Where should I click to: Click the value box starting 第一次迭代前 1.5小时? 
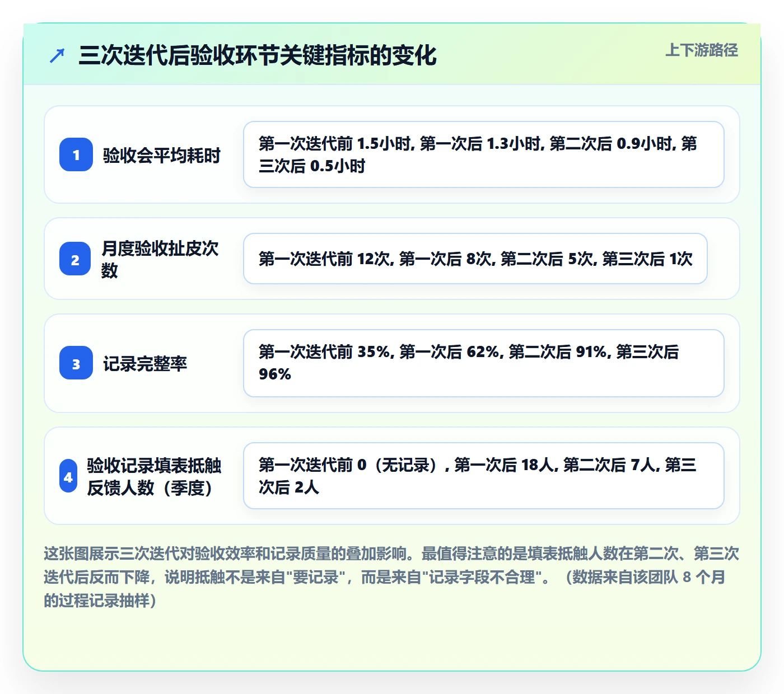[x=484, y=154]
